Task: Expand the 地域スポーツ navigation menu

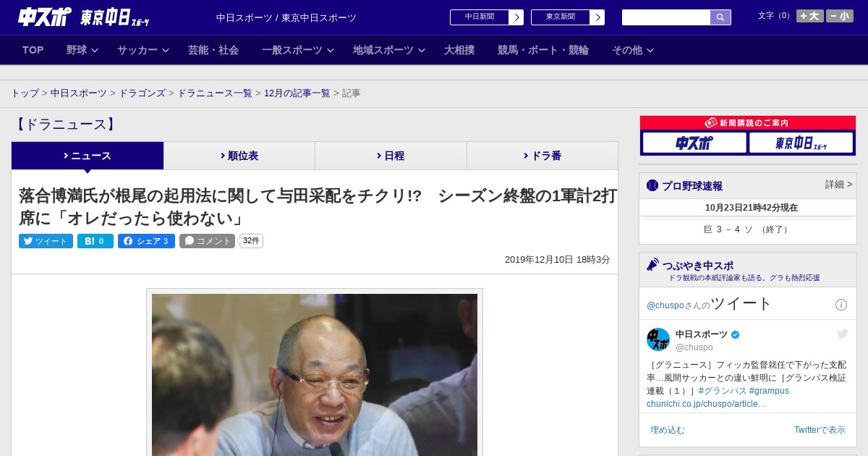Action: [389, 50]
